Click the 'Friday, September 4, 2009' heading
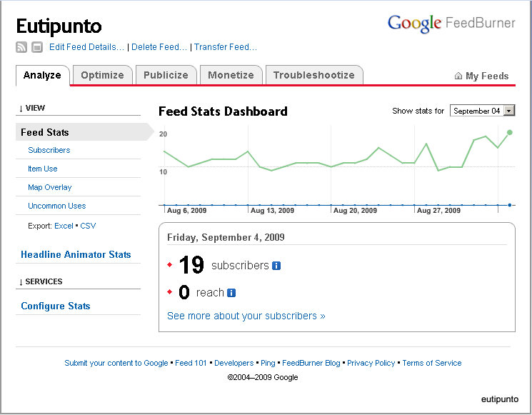The image size is (532, 415). pyautogui.click(x=226, y=238)
